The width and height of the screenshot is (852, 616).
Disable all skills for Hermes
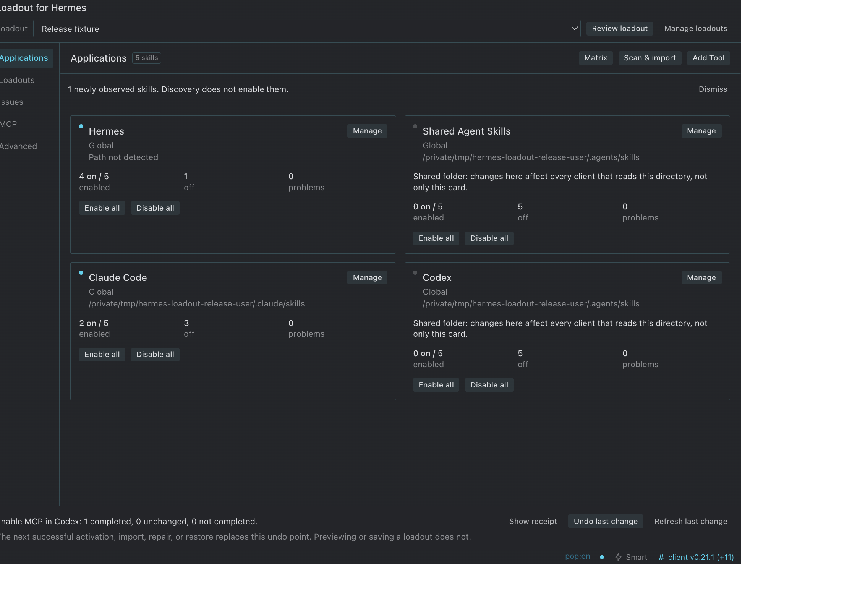click(x=155, y=208)
